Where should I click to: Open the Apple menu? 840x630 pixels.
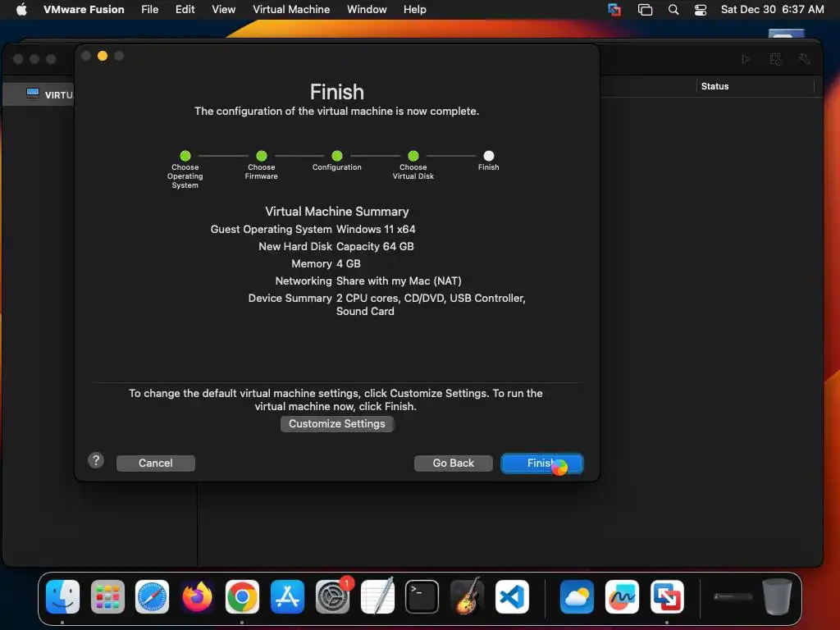point(21,9)
